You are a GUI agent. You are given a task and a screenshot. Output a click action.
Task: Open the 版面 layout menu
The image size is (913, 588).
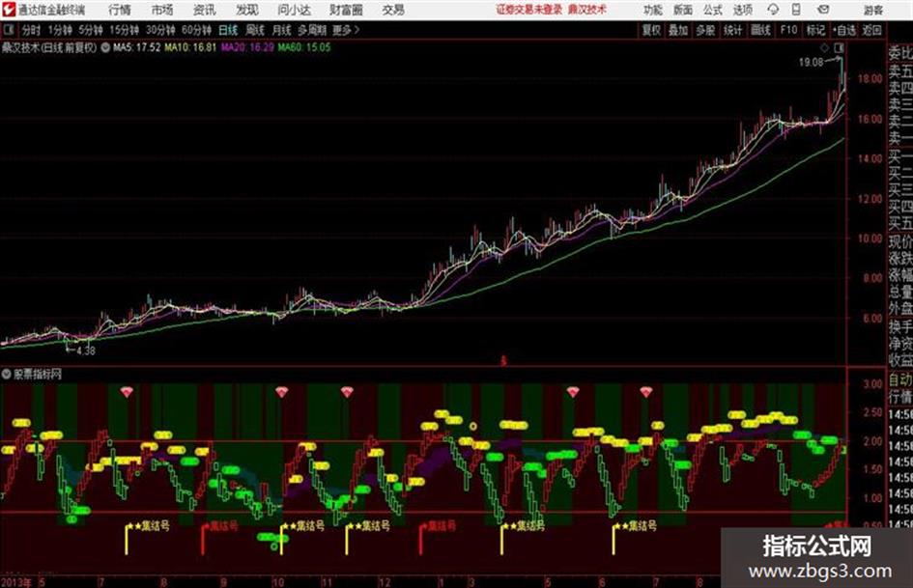pyautogui.click(x=682, y=10)
